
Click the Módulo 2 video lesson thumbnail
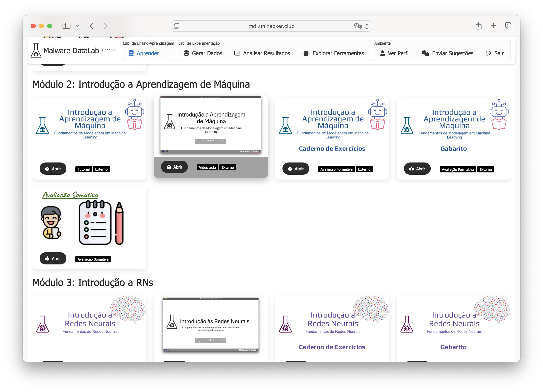point(210,125)
